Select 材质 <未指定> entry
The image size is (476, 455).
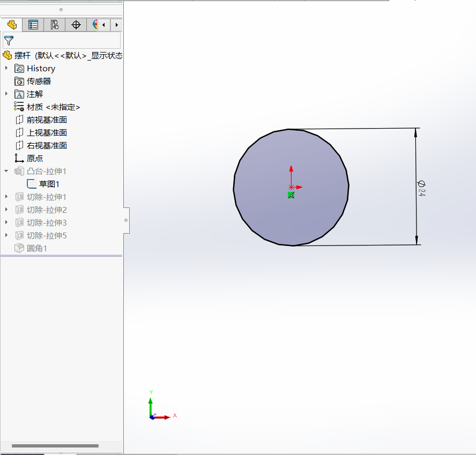[x=54, y=107]
